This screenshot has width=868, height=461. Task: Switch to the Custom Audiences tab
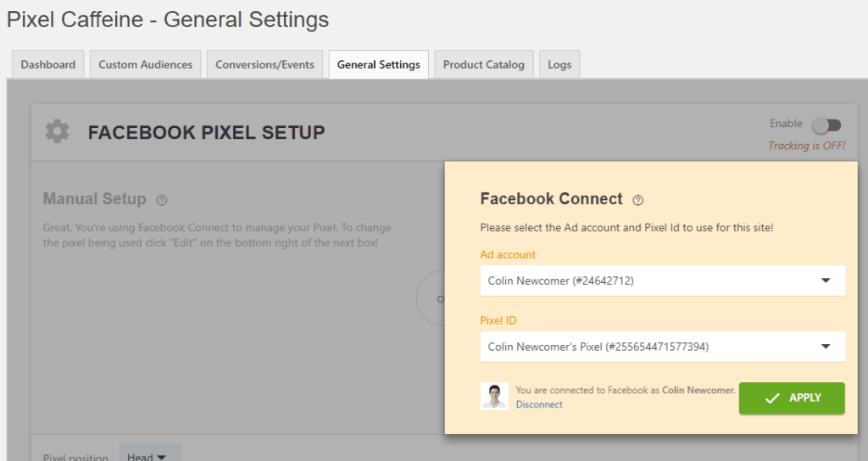146,64
